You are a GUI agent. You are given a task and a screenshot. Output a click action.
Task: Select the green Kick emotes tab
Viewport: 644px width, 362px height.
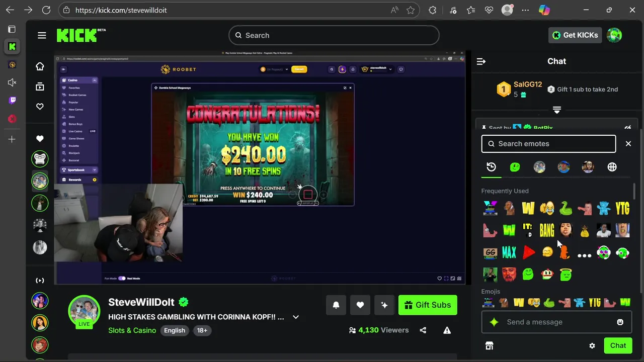click(x=515, y=167)
